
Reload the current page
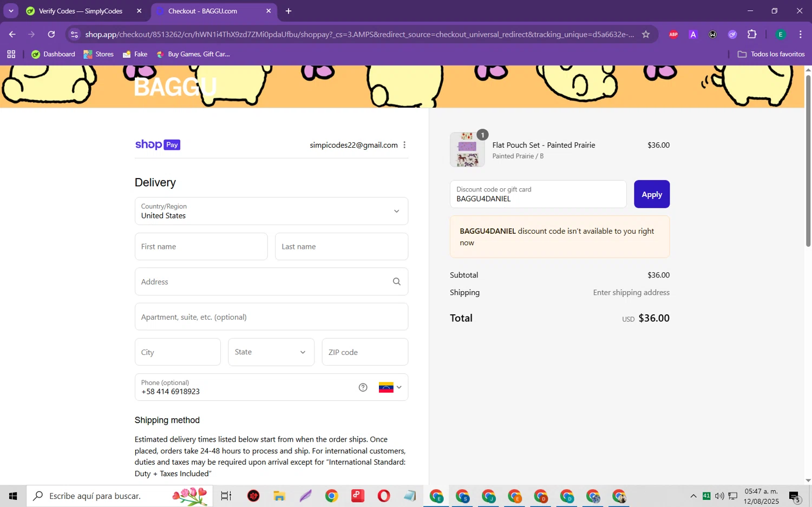(x=51, y=34)
